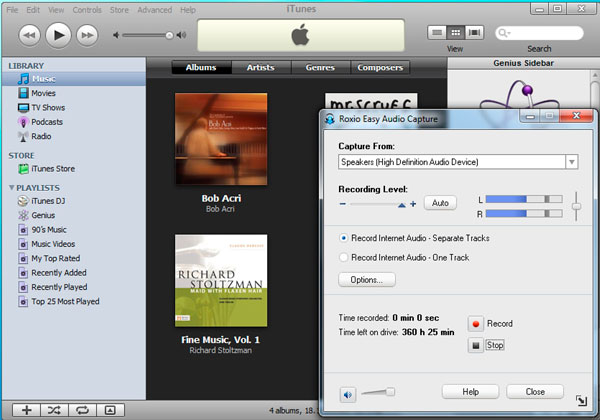Adjust the Roxio playback volume slider
This screenshot has width=600, height=420.
[x=390, y=391]
